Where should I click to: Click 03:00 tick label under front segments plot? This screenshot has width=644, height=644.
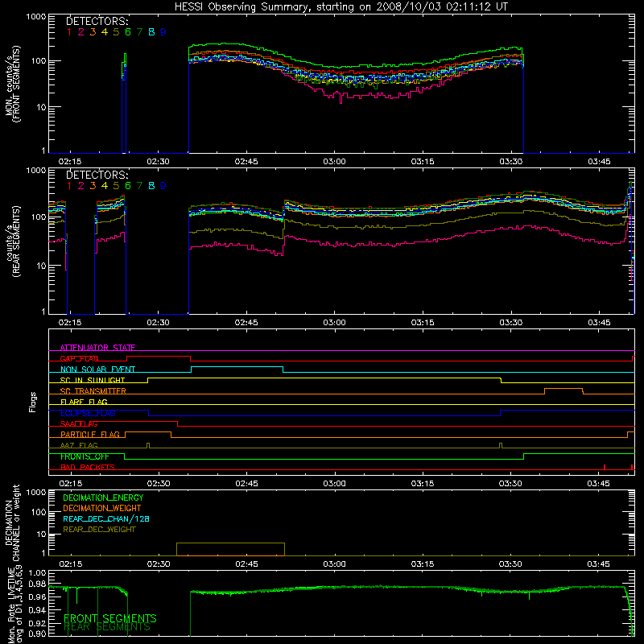coord(334,162)
